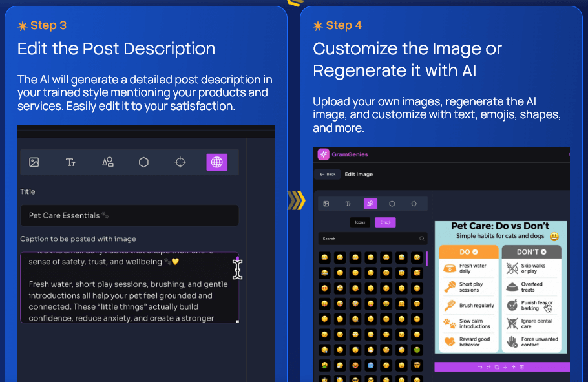Select the image tool in caption editor toolbar
The width and height of the screenshot is (588, 382).
click(34, 162)
